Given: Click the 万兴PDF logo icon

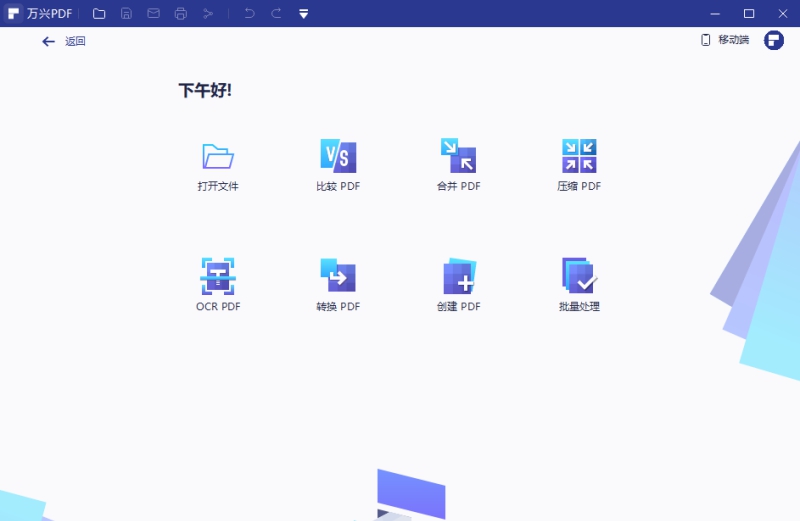Looking at the screenshot, I should pos(14,13).
